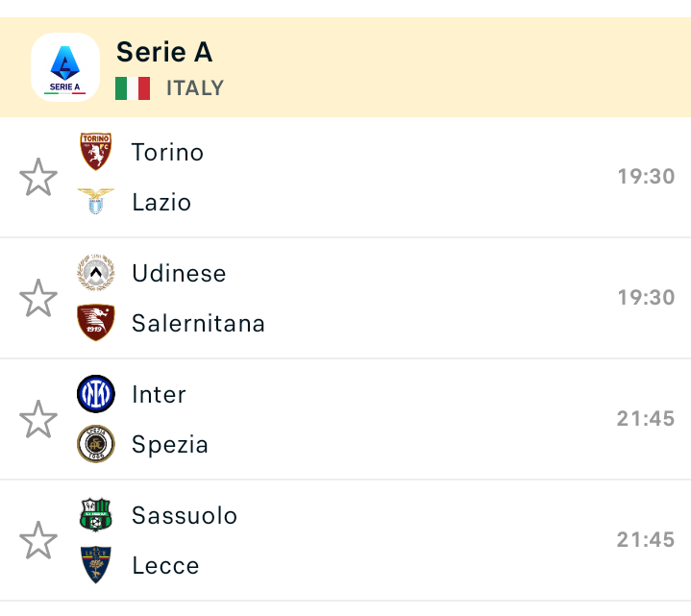Click the Lecce club crest
The height and width of the screenshot is (616, 691).
coord(96,565)
